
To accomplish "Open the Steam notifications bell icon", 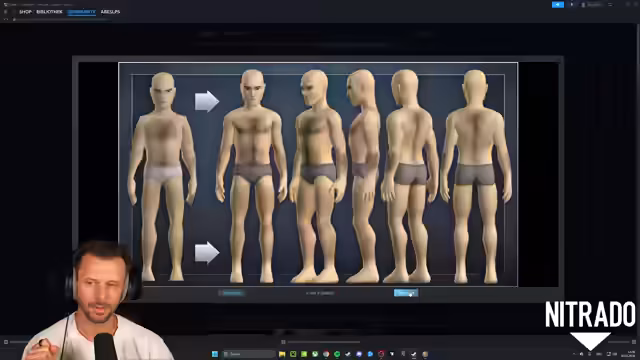I will (571, 4).
